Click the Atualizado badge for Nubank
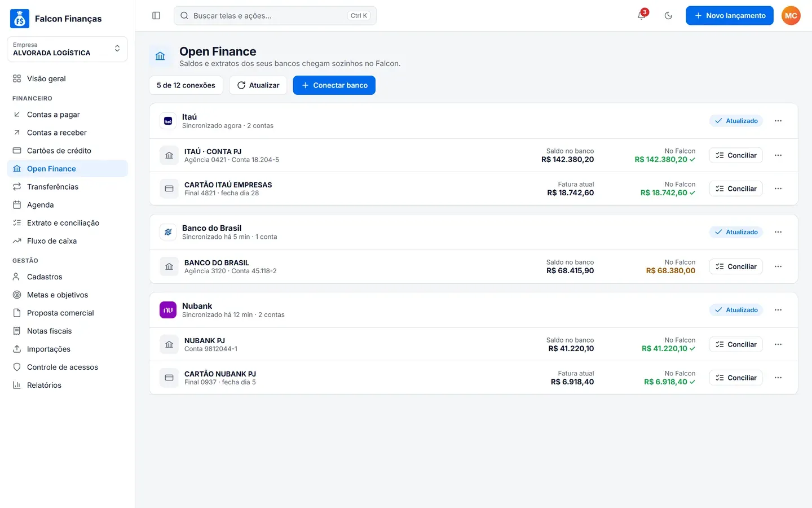Screen dimensions: 812x508 [x=736, y=310]
